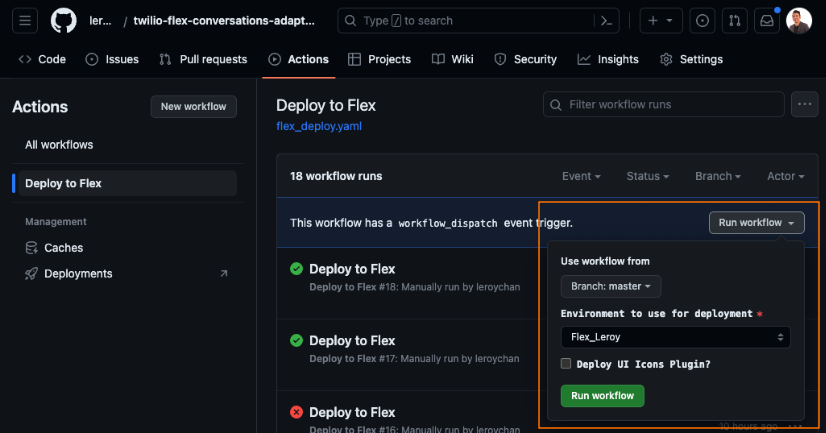Open the Insights tab
This screenshot has height=433, width=826.
608,60
